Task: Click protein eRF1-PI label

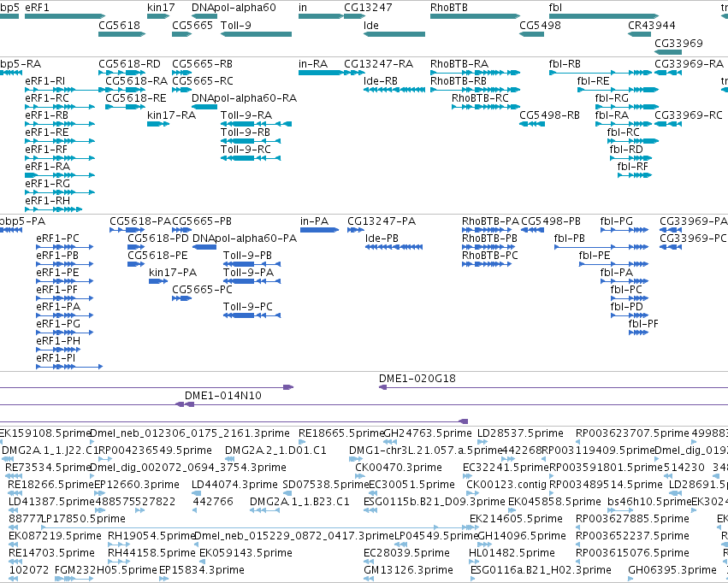Action: [56, 357]
